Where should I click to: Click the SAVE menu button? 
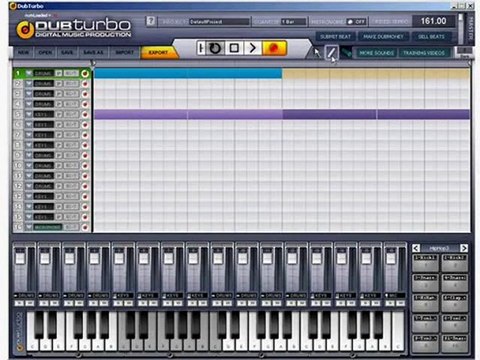pyautogui.click(x=67, y=53)
